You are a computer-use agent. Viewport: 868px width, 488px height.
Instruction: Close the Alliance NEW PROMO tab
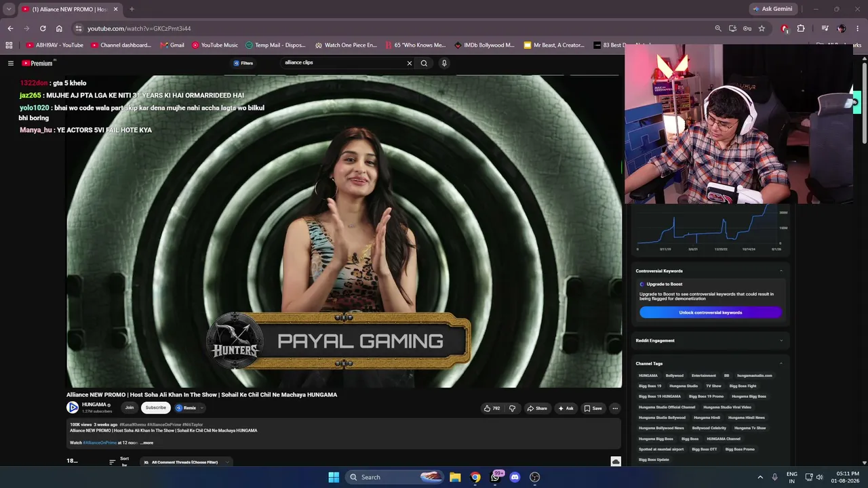click(x=117, y=9)
